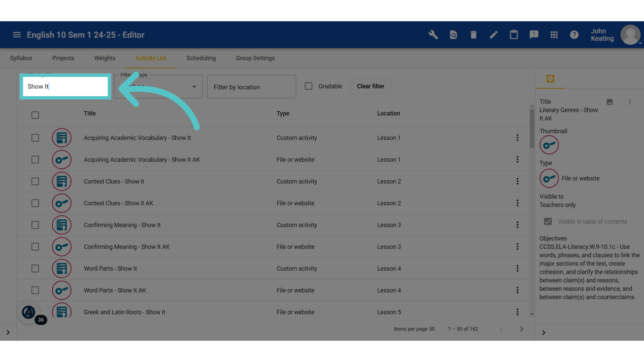Open the Weights tab
The height and width of the screenshot is (362, 644).
105,58
